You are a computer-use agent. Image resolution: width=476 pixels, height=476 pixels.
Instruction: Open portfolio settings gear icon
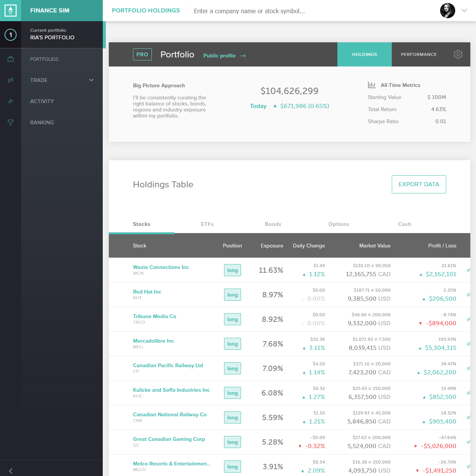[458, 54]
